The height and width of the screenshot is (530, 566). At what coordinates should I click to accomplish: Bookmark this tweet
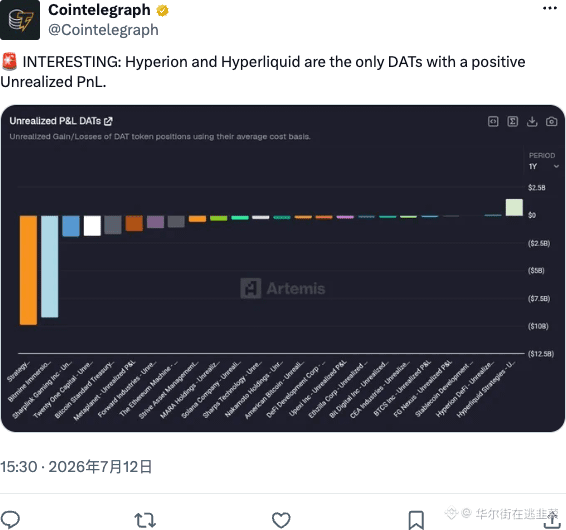pyautogui.click(x=416, y=520)
